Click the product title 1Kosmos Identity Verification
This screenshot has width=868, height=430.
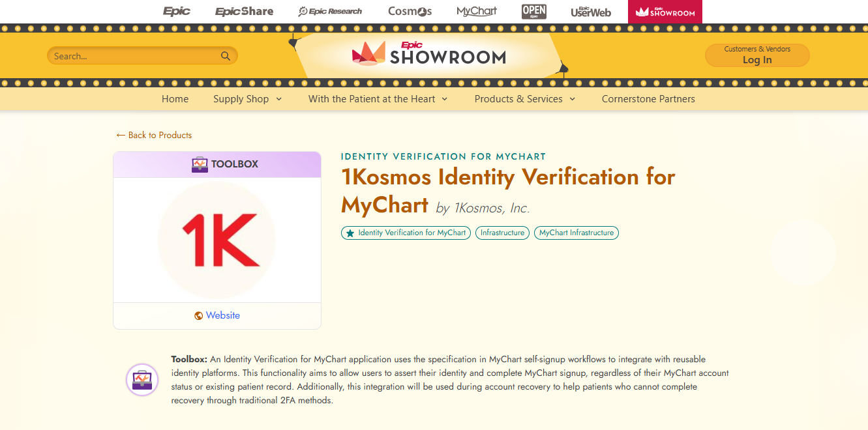508,190
